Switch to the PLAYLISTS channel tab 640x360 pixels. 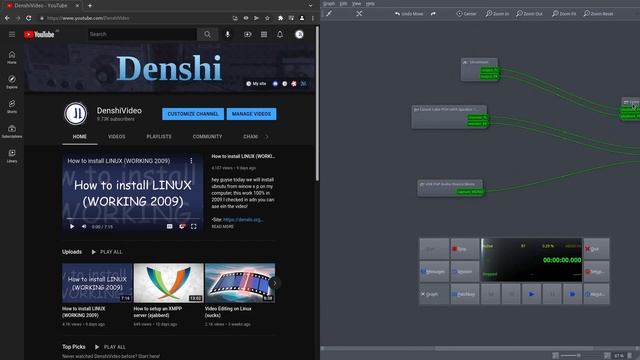(159, 136)
